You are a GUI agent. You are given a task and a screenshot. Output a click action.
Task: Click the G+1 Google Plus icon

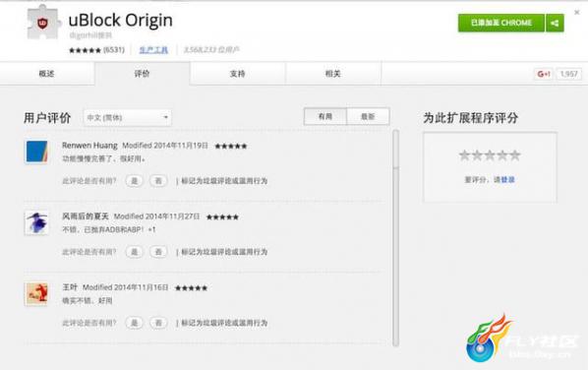(543, 74)
